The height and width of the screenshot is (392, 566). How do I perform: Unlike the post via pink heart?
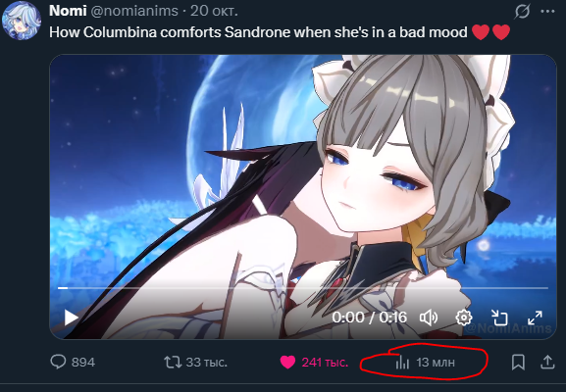coord(287,362)
